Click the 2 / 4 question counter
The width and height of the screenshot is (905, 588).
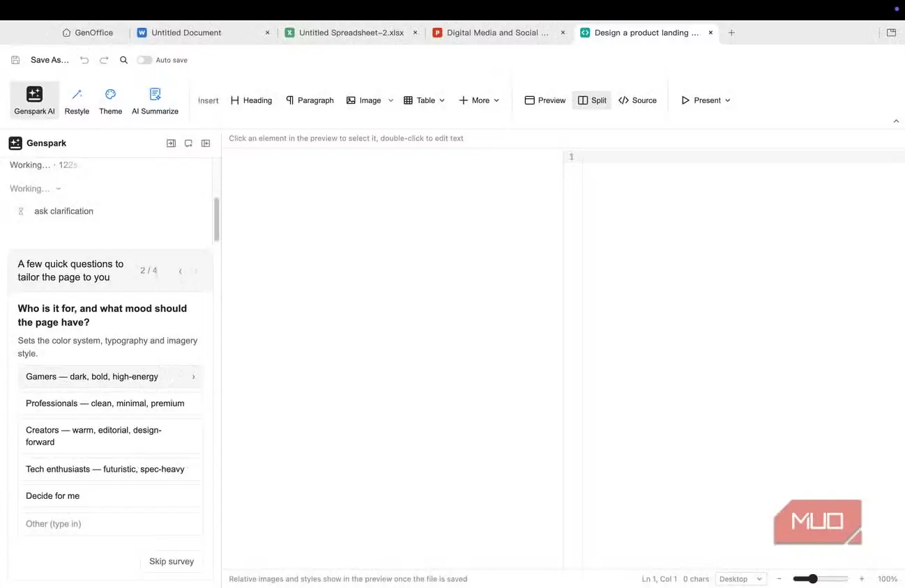[149, 271]
